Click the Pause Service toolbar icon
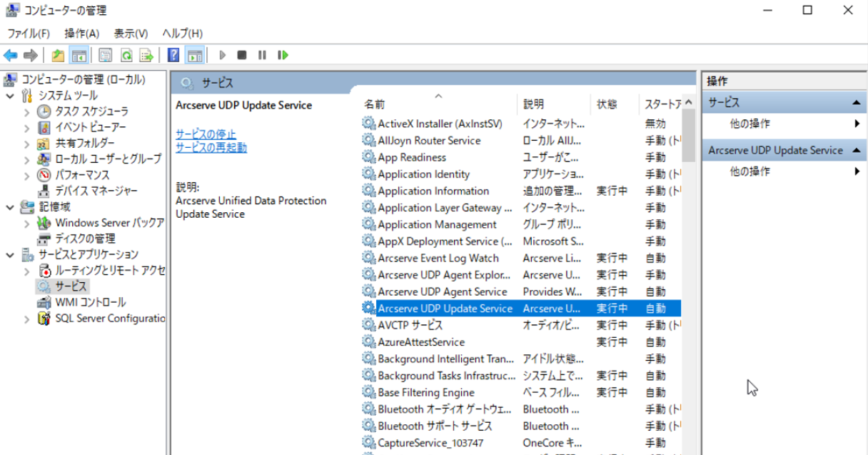 coord(262,55)
